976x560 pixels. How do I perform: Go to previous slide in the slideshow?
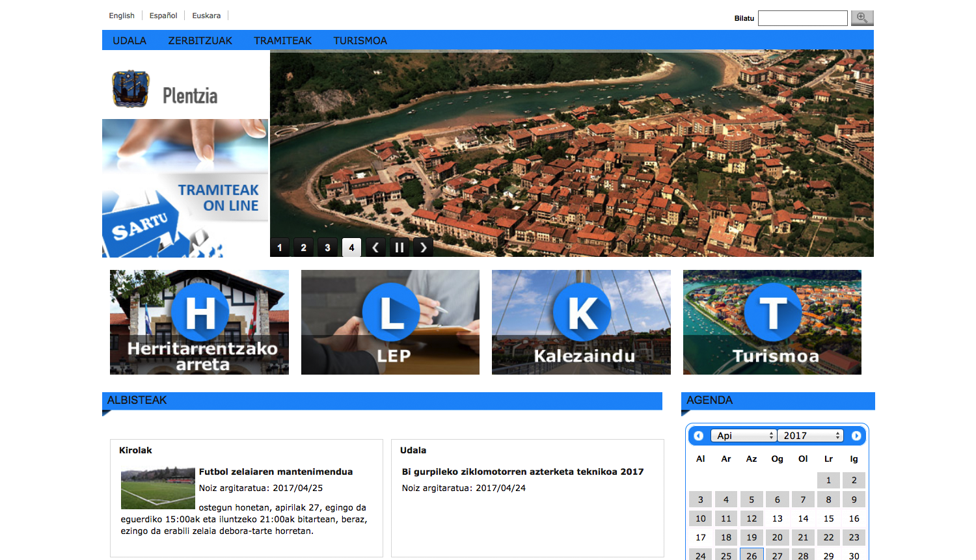[x=375, y=247]
